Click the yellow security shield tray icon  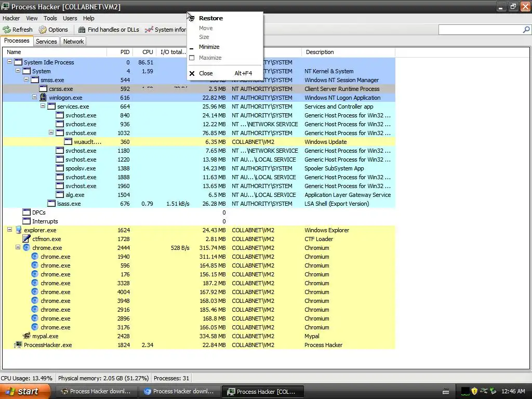click(474, 391)
